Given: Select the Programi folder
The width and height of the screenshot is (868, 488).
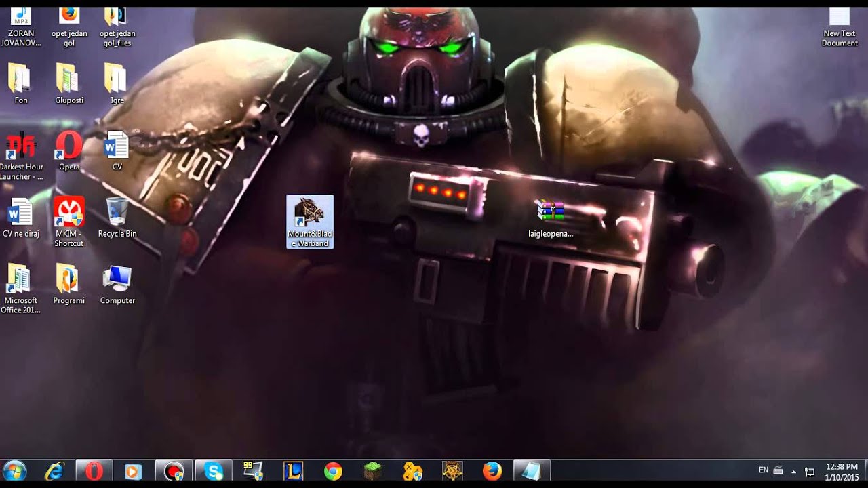Looking at the screenshot, I should point(69,285).
